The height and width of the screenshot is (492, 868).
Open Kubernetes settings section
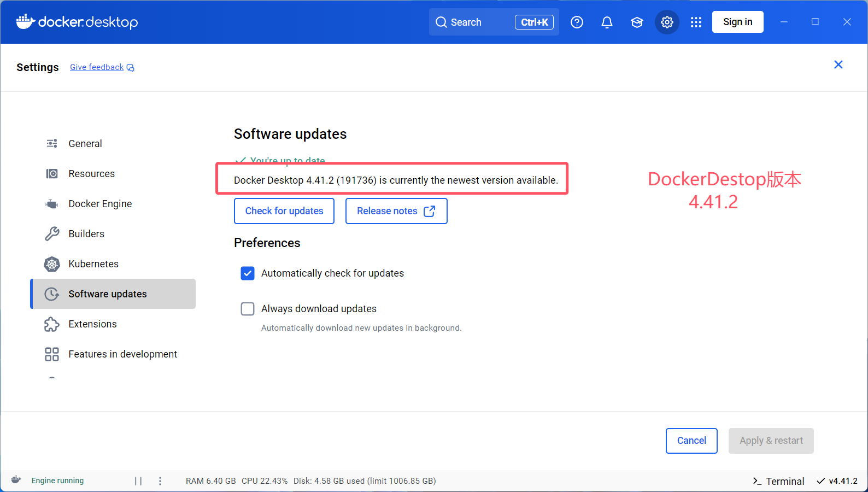click(x=113, y=264)
